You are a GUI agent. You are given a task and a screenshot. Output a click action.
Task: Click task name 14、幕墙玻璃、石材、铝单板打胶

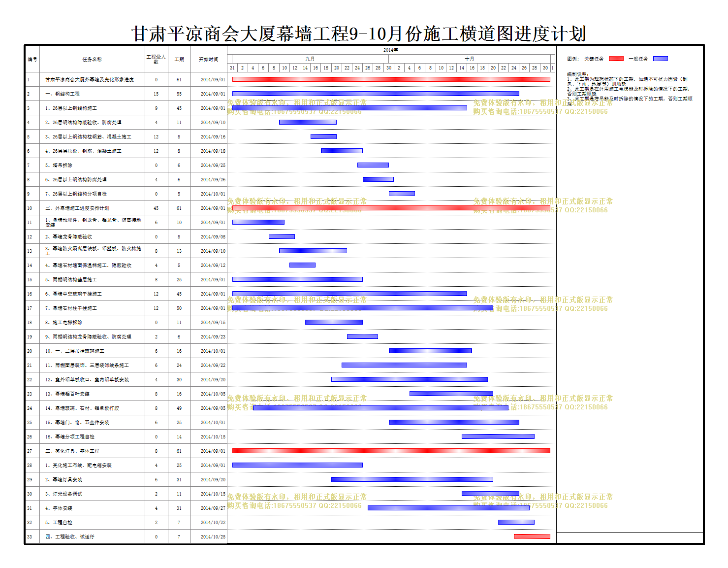[x=82, y=408]
